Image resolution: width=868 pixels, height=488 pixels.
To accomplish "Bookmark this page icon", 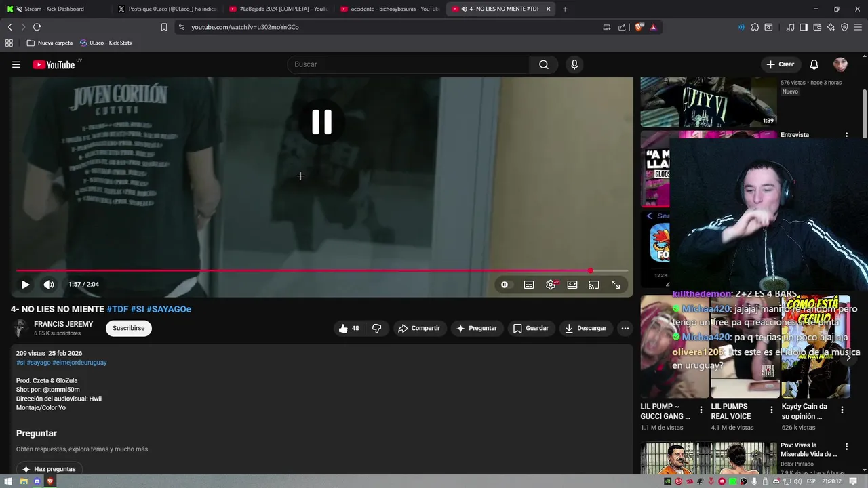I will coord(164,27).
